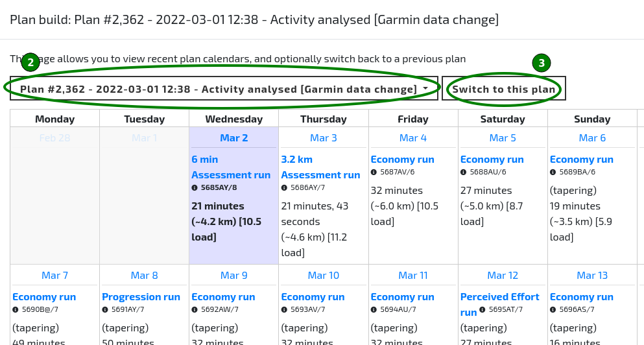Click info icon beside code 5685AY/8
The height and width of the screenshot is (345, 644).
tap(195, 188)
